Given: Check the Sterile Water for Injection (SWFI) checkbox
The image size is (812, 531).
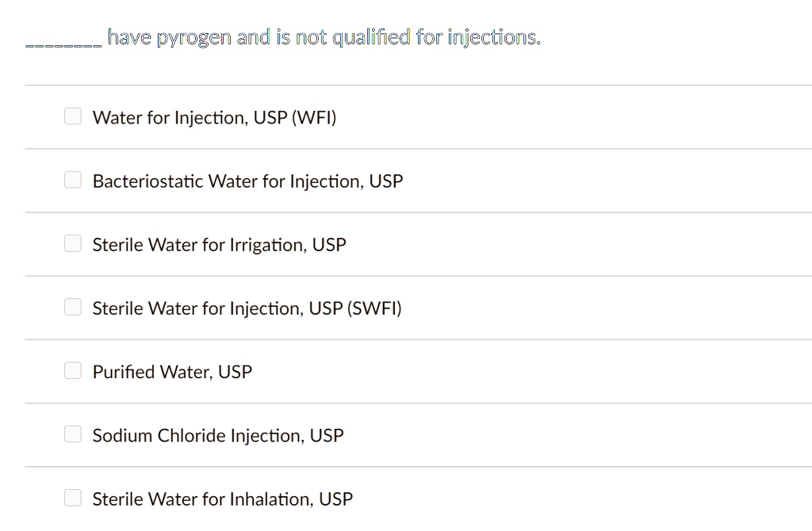Looking at the screenshot, I should coord(72,307).
